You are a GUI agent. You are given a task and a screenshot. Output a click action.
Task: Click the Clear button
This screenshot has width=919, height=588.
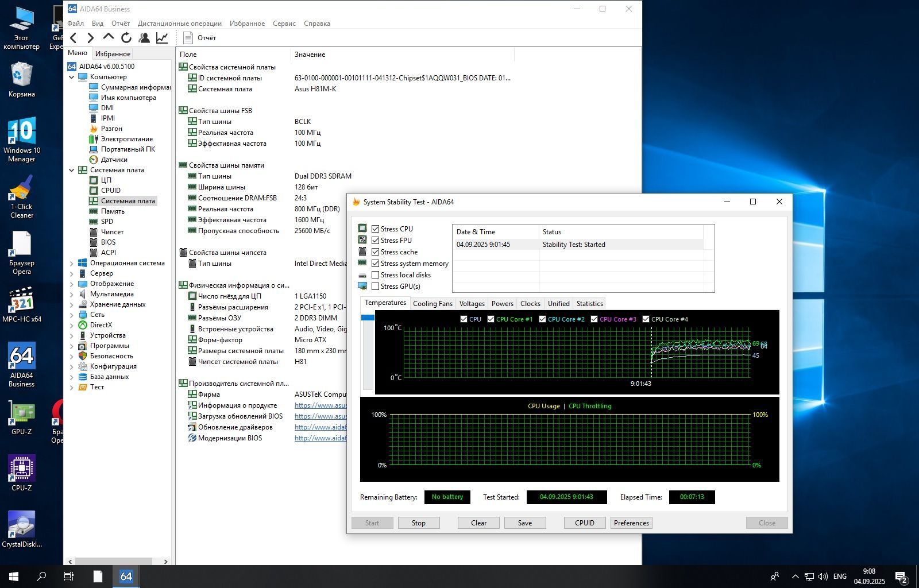pyautogui.click(x=478, y=523)
